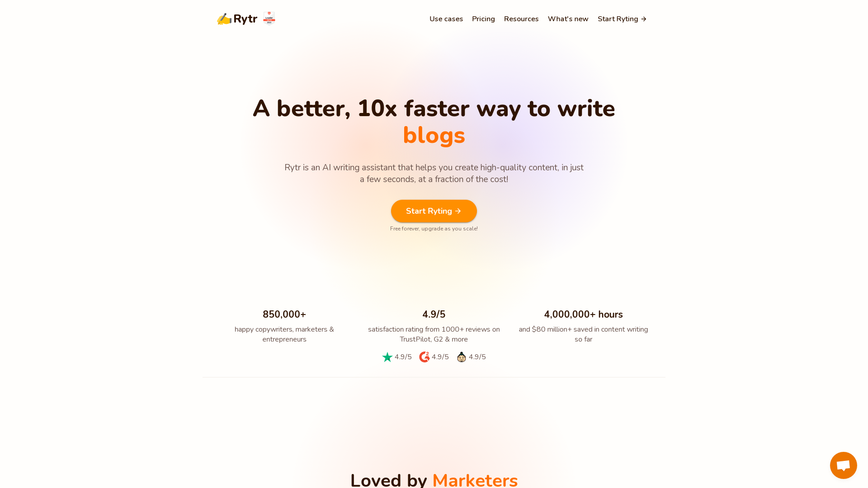Screen dimensions: 868x488
Task: Open the Use cases menu item
Action: click(446, 19)
